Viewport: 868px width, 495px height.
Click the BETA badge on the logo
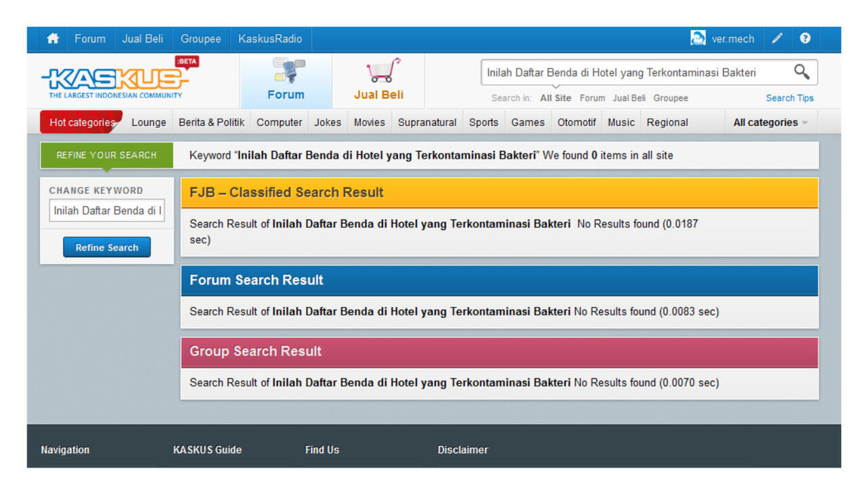(186, 62)
